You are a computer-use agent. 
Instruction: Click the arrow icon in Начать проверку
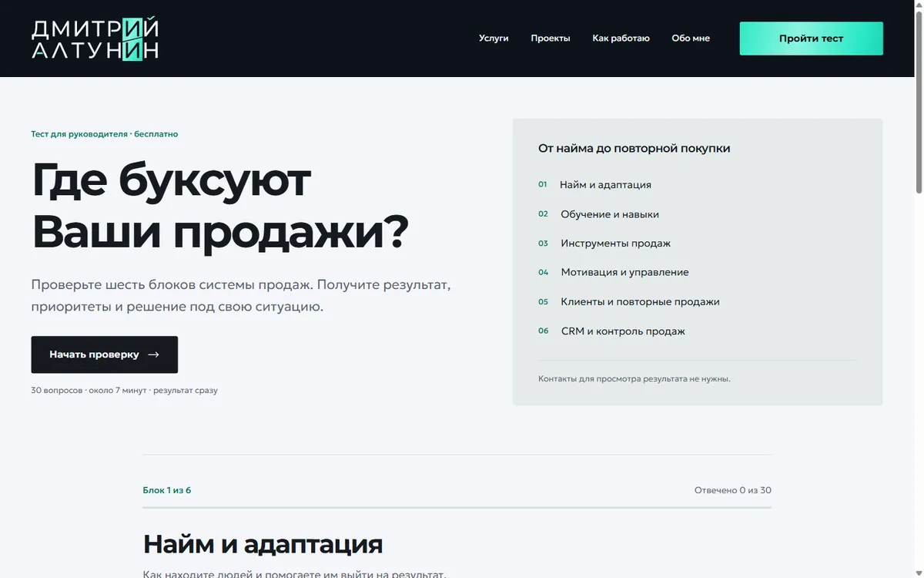point(153,355)
